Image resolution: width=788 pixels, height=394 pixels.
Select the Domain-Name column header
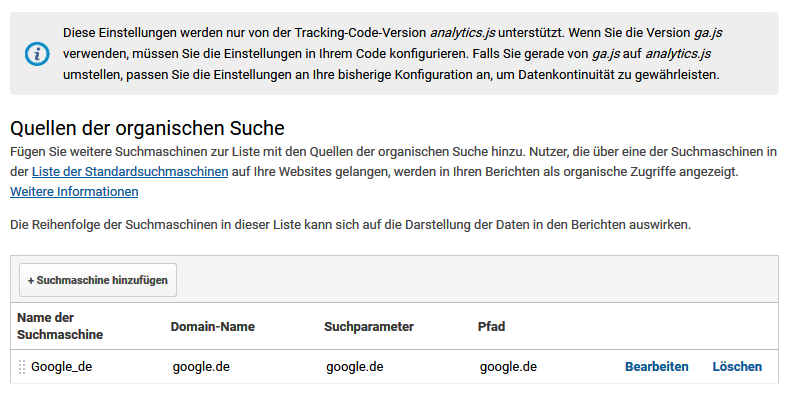coord(213,327)
